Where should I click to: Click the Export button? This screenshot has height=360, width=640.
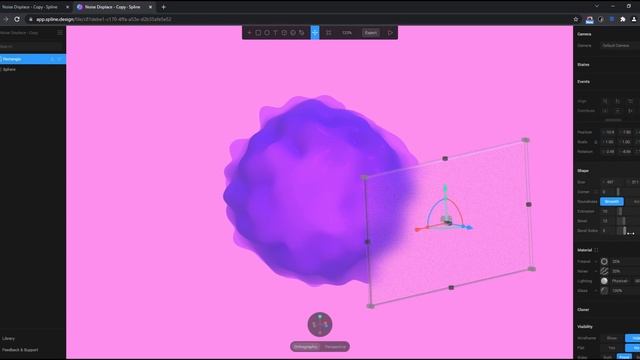click(371, 33)
